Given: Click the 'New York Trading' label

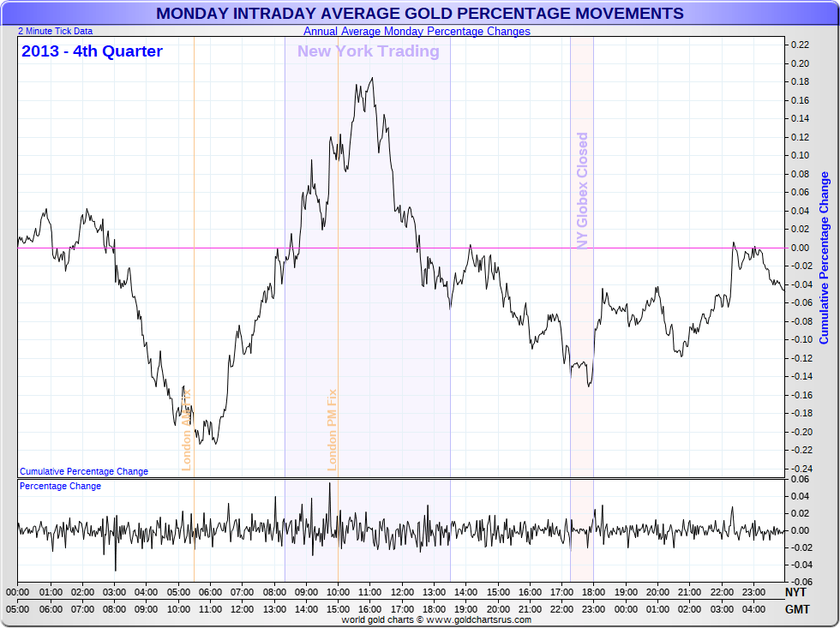Looking at the screenshot, I should [x=368, y=51].
